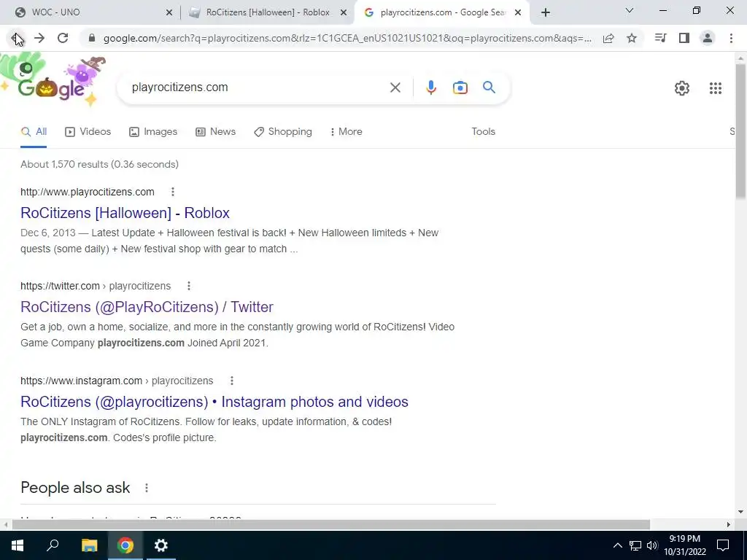747x560 pixels.
Task: Close the playrocitizens.com Google Search tab
Action: click(x=518, y=13)
